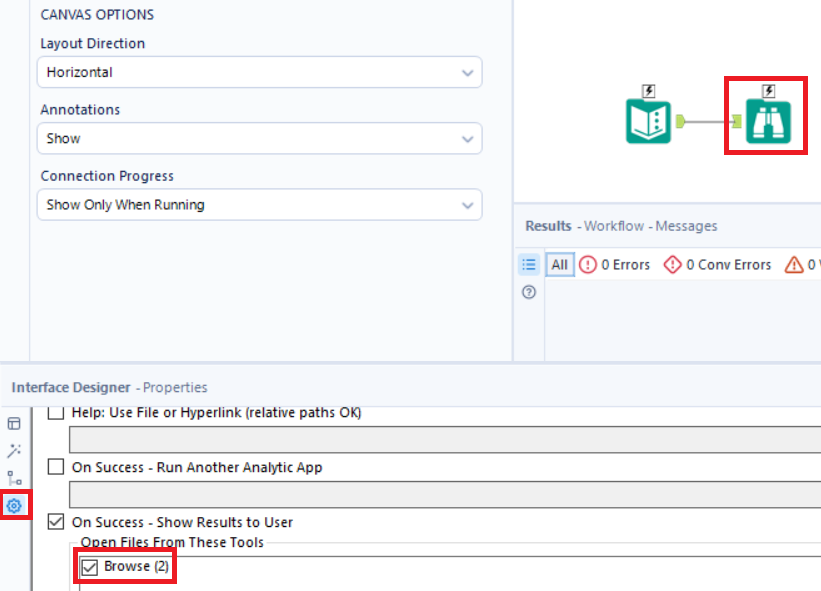Open the Interface Designer tree view
Viewport: 821px width, 591px height.
[x=14, y=477]
